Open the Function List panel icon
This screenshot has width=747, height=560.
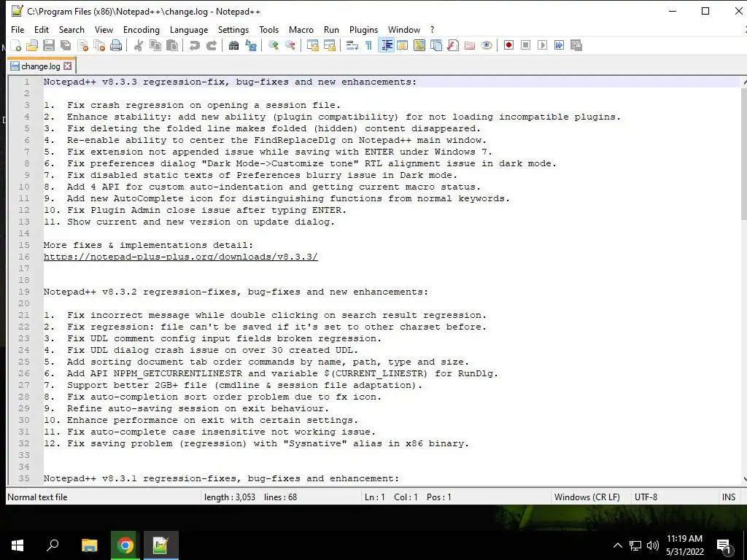tap(453, 45)
